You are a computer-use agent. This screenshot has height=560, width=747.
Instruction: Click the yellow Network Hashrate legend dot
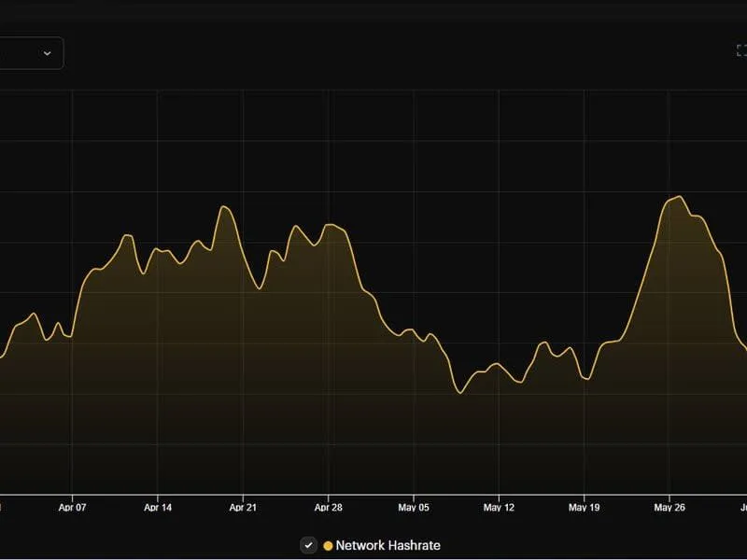pyautogui.click(x=328, y=546)
